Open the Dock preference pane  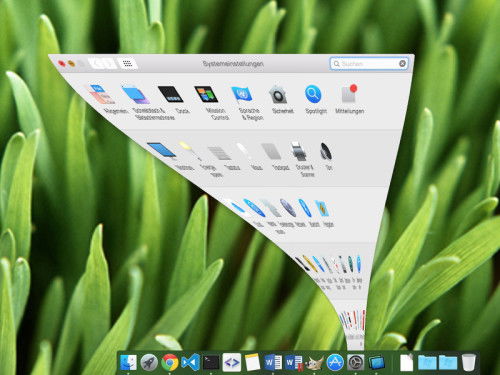click(170, 94)
